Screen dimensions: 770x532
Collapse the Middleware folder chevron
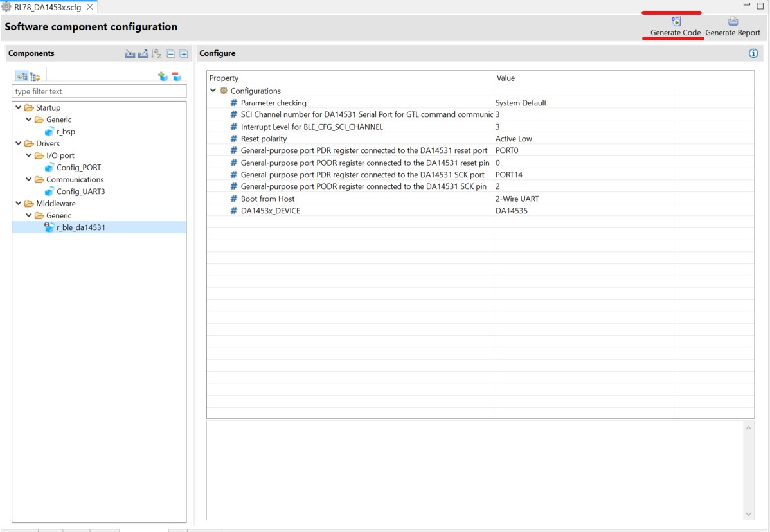click(19, 203)
